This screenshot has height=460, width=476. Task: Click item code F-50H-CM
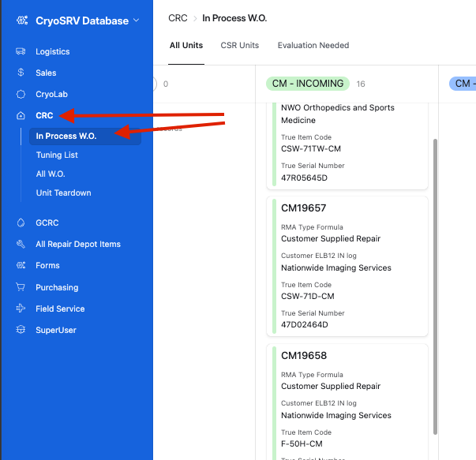[x=302, y=443]
